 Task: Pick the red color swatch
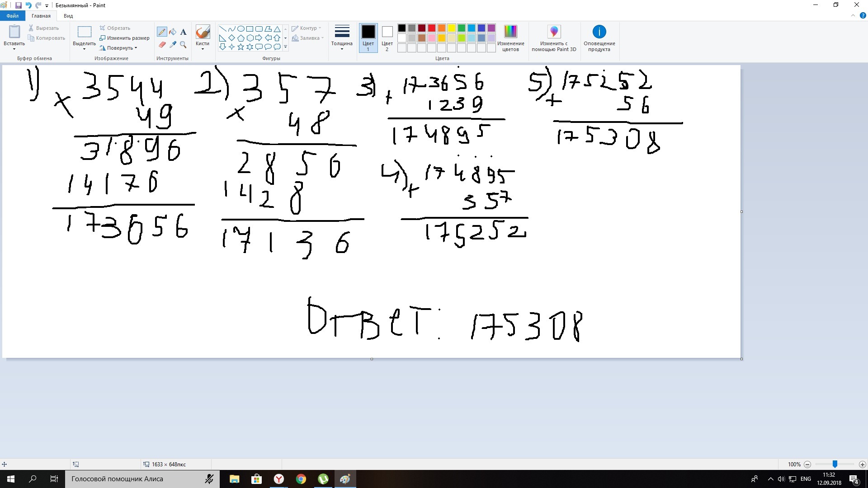(432, 28)
